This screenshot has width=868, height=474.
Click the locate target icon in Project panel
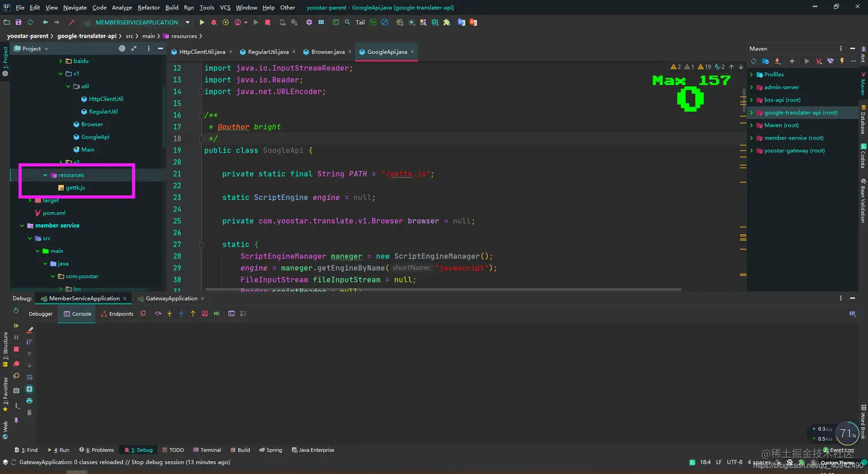coord(122,49)
